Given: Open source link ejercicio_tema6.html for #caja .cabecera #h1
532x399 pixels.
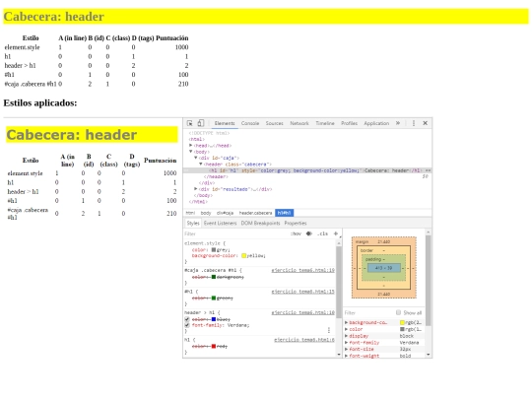Looking at the screenshot, I should tap(303, 270).
